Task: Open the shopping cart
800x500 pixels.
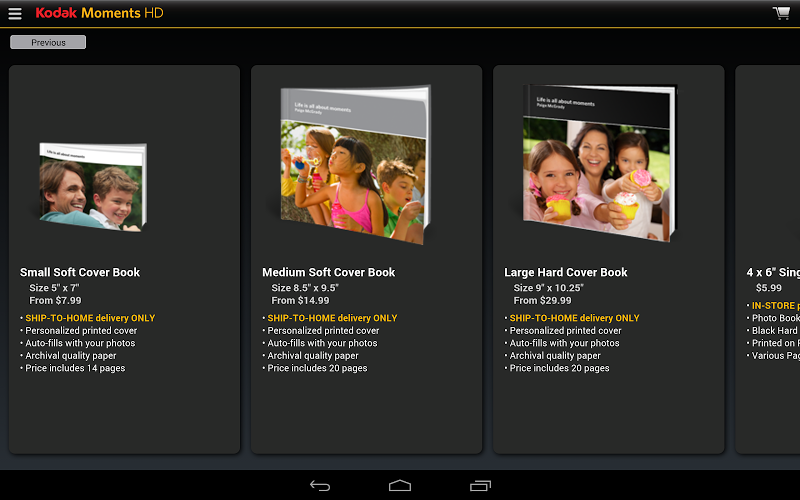Action: [x=781, y=13]
